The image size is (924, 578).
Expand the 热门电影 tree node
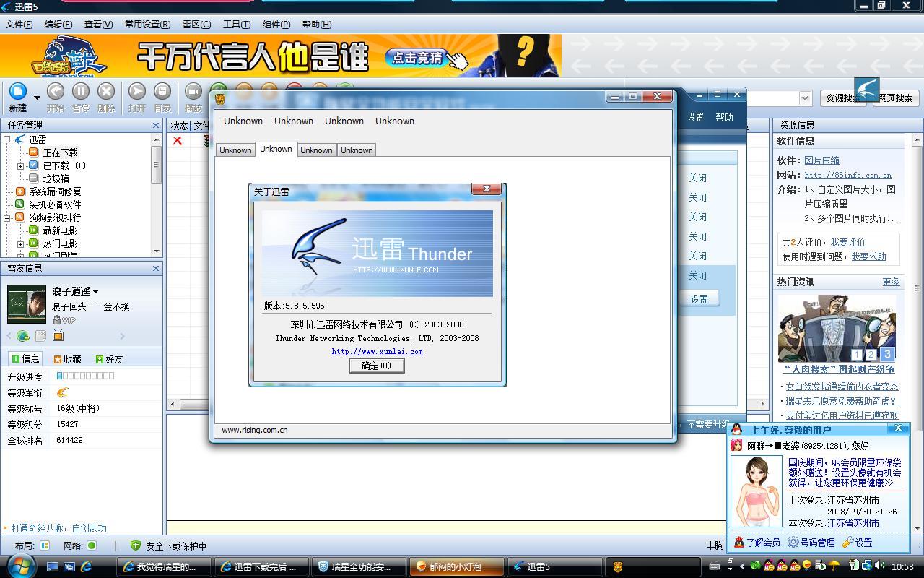[x=21, y=243]
